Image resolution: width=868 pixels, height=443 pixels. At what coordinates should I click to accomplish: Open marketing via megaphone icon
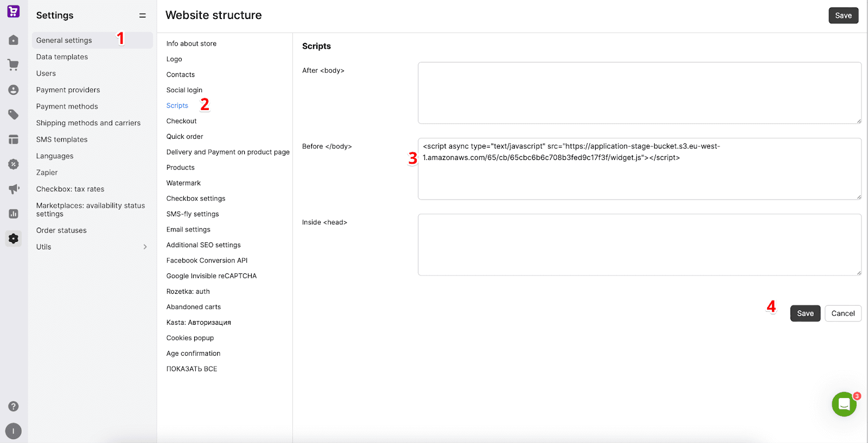(14, 189)
